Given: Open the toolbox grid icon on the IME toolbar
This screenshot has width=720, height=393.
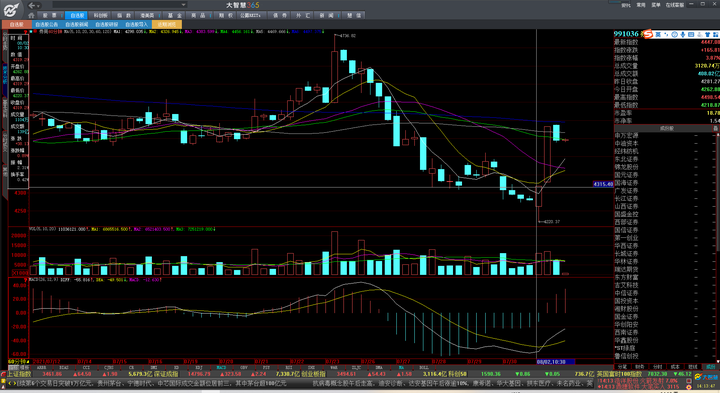Looking at the screenshot, I should pos(716,34).
